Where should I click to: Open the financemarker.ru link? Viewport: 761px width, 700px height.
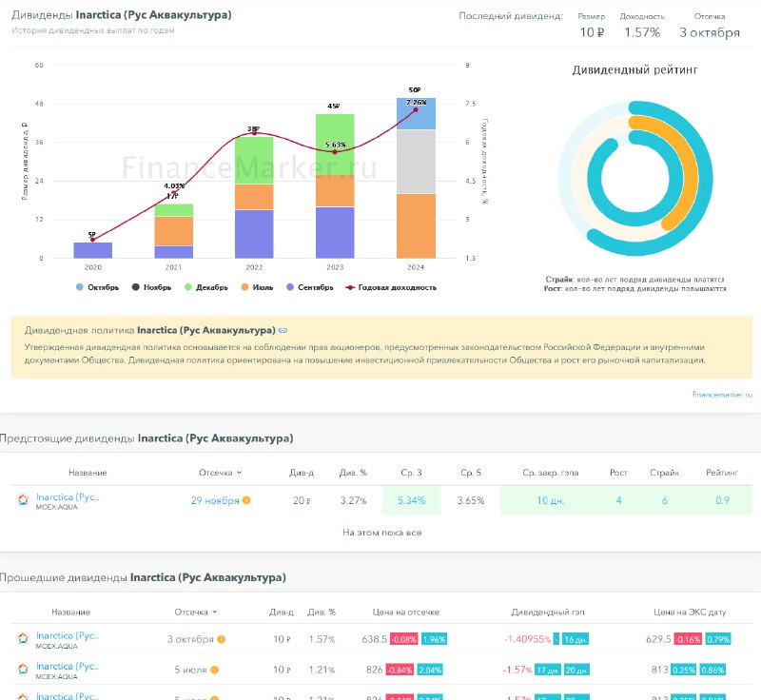pos(722,395)
